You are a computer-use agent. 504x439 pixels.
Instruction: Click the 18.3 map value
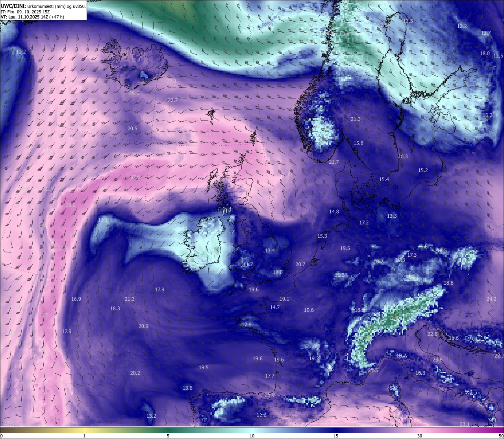115,309
